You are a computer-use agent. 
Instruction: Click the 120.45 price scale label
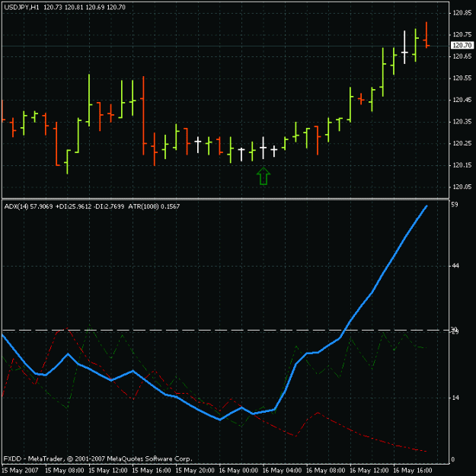(462, 100)
